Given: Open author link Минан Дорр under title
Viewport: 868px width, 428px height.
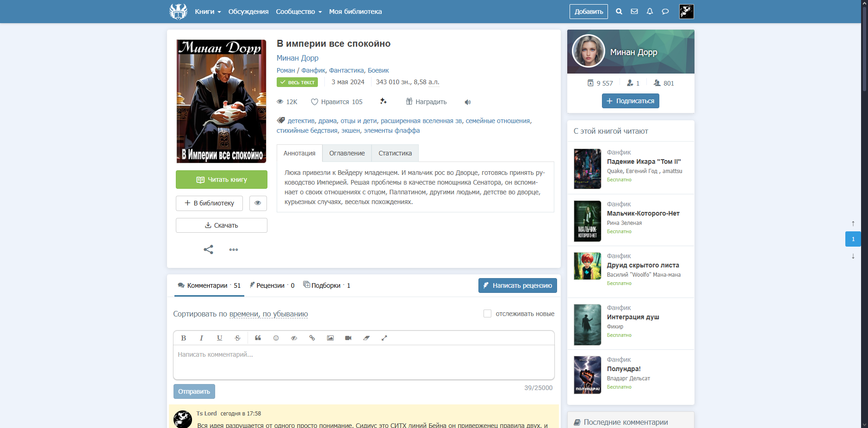Looking at the screenshot, I should [298, 58].
